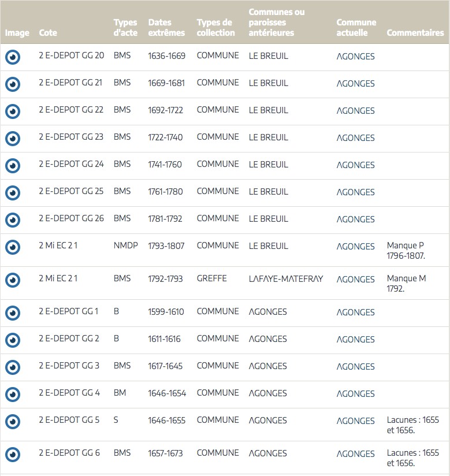Screen dimensions: 450x476
Task: Select the Types d'acte column header
Action: click(125, 28)
